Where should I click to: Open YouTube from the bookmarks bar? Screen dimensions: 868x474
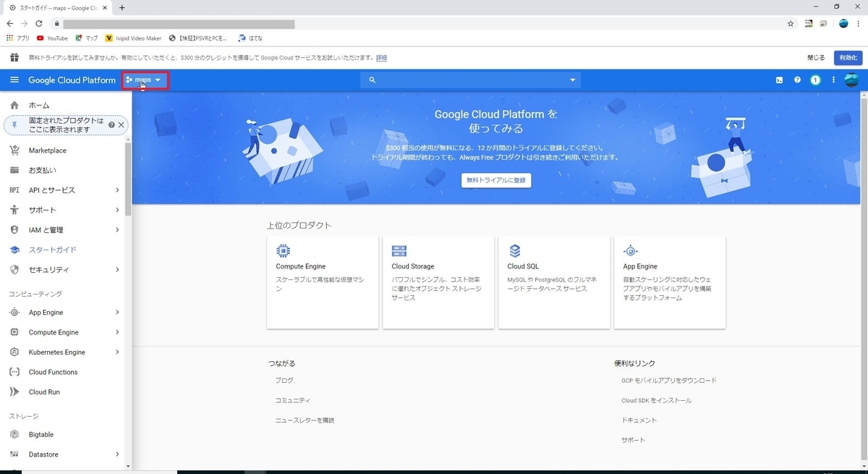[x=51, y=38]
